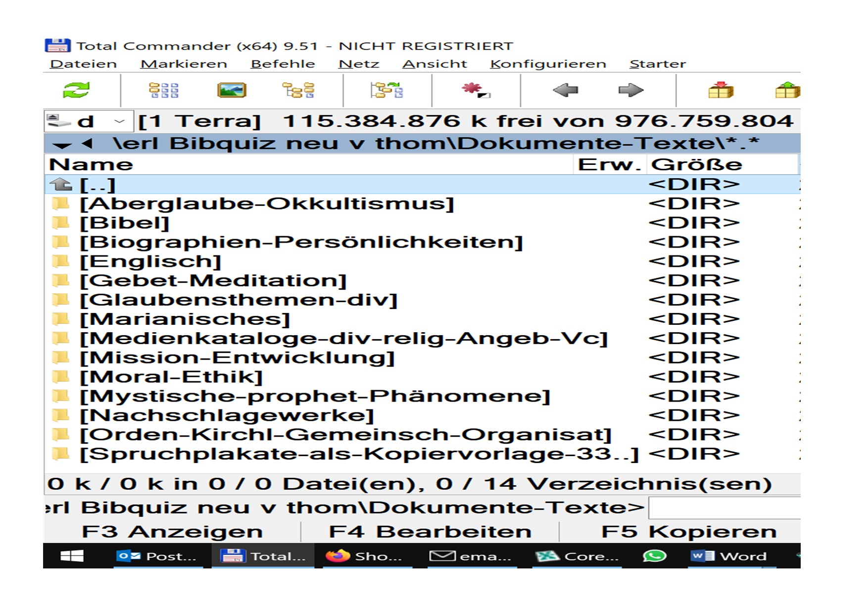Click the small left triangle in path bar
Screen dimensions: 868x614
point(87,144)
